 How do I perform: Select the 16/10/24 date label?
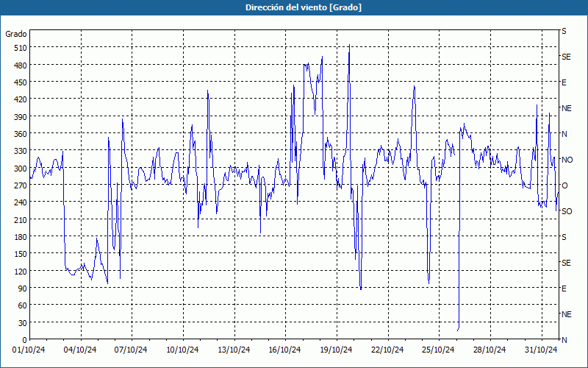click(x=284, y=350)
